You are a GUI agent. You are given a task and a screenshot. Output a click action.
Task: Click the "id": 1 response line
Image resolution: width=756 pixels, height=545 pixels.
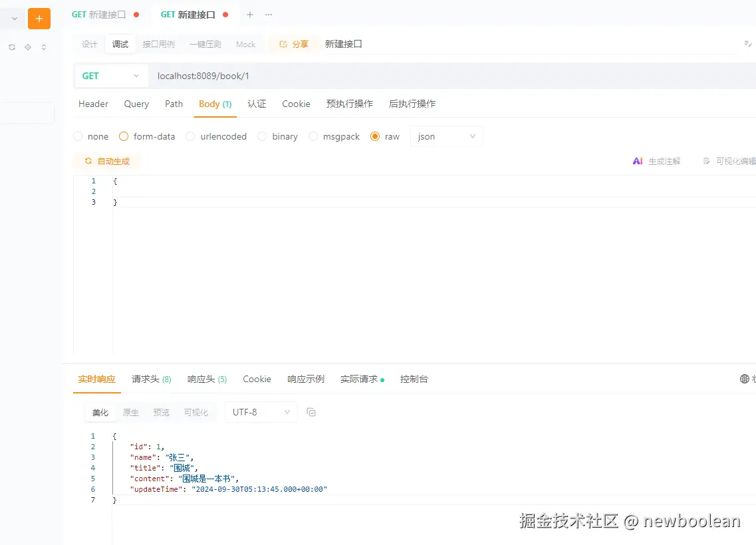(147, 447)
